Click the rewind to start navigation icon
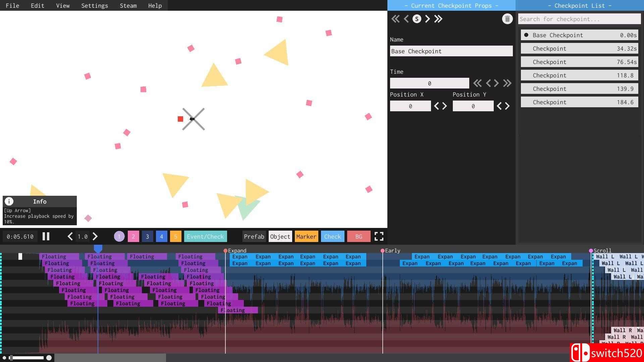 395,18
